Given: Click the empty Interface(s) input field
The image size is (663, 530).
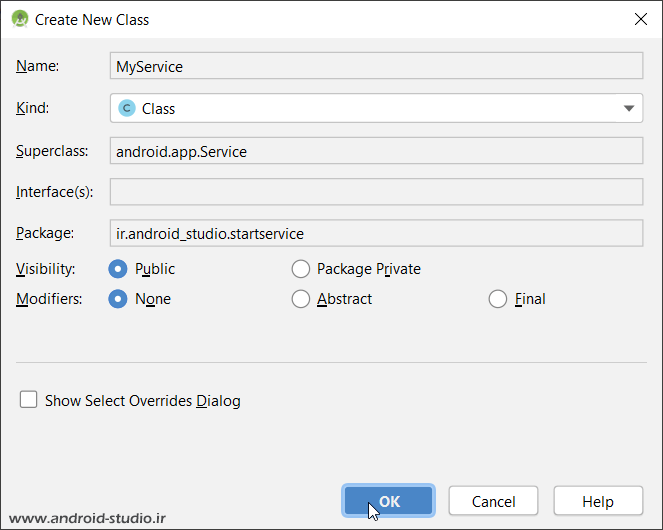Looking at the screenshot, I should point(375,192).
